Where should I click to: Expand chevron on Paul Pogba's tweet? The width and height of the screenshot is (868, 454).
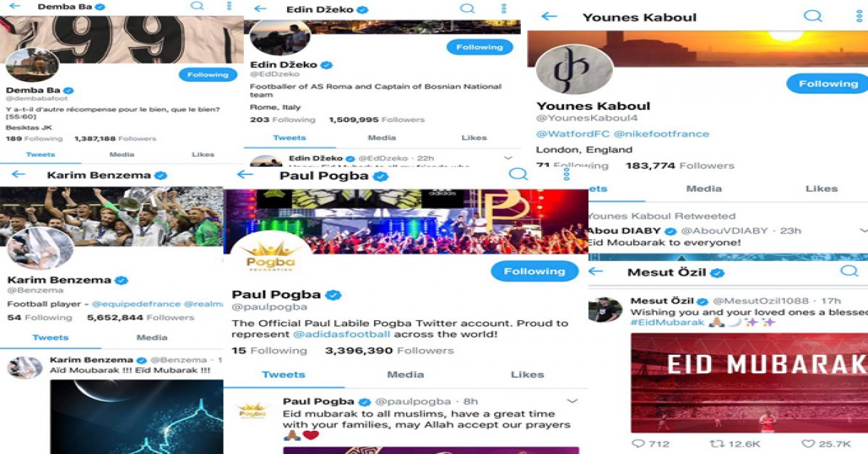pyautogui.click(x=571, y=401)
